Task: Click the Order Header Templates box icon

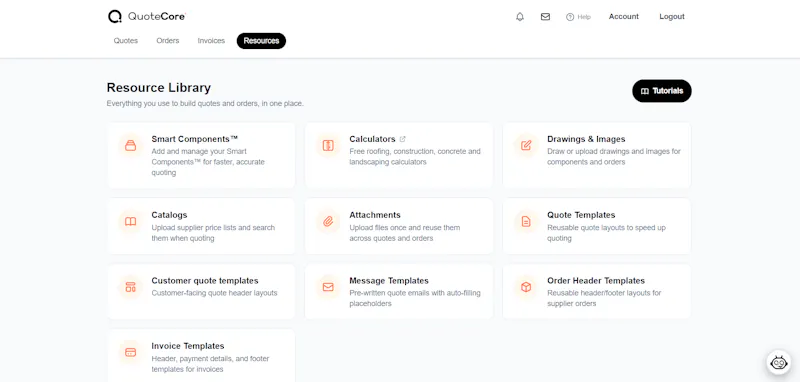Action: click(526, 287)
